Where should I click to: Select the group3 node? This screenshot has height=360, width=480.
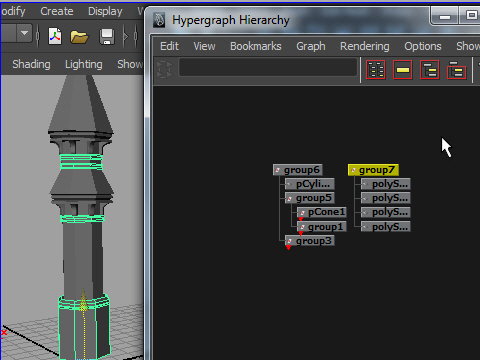pyautogui.click(x=310, y=241)
